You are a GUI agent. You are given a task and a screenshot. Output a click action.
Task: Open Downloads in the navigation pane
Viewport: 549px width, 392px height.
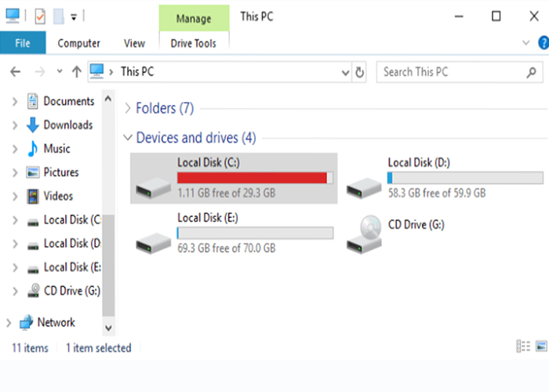(x=67, y=125)
